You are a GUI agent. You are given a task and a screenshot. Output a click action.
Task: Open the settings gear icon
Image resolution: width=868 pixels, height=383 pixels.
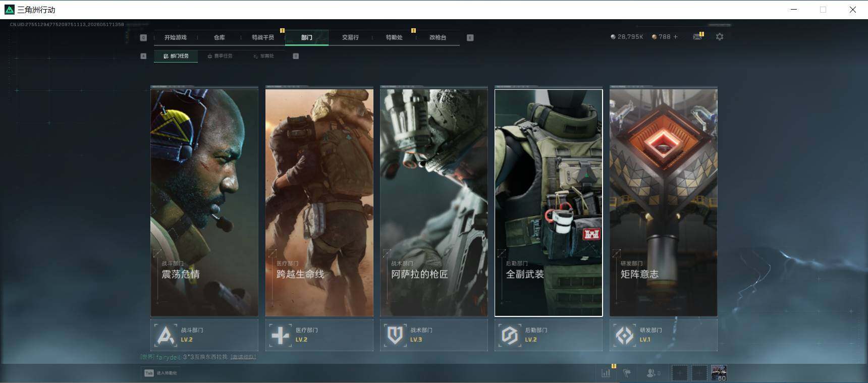(x=720, y=37)
